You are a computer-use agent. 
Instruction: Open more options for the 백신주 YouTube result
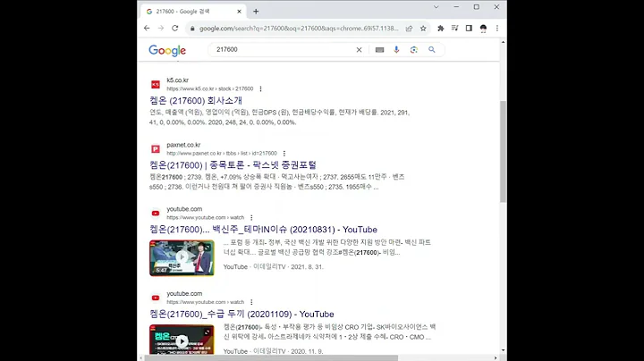[251, 217]
